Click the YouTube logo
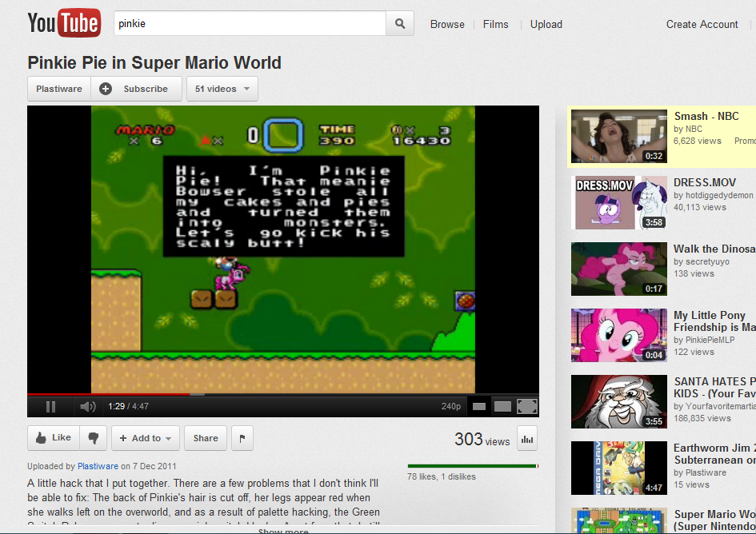Viewport: 756px width, 534px height. coord(64,22)
